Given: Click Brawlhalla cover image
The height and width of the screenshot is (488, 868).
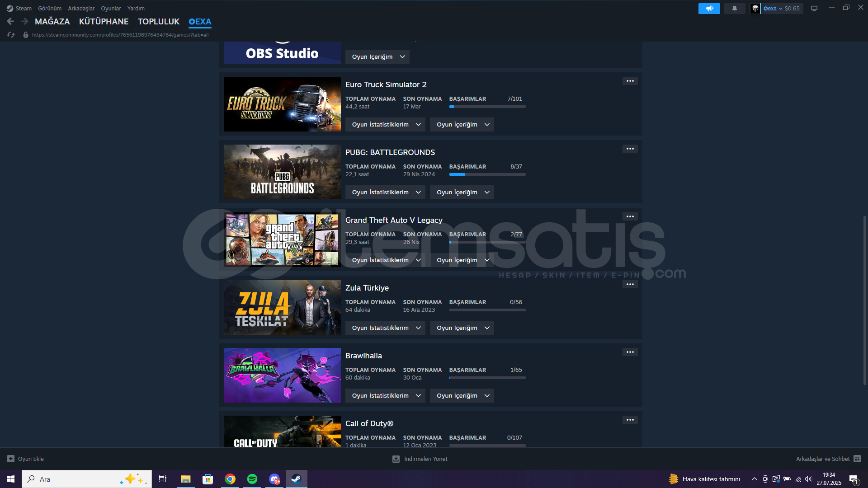Looking at the screenshot, I should (282, 375).
